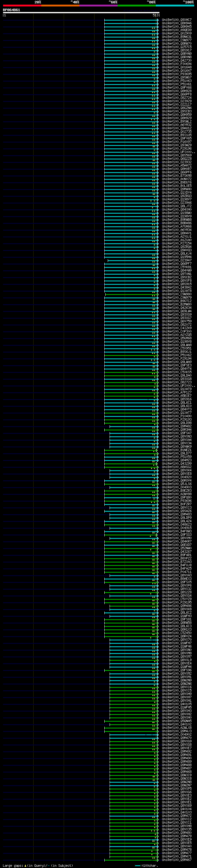Select subject label UniRef100_Q5GM68

pyautogui.click(x=177, y=338)
